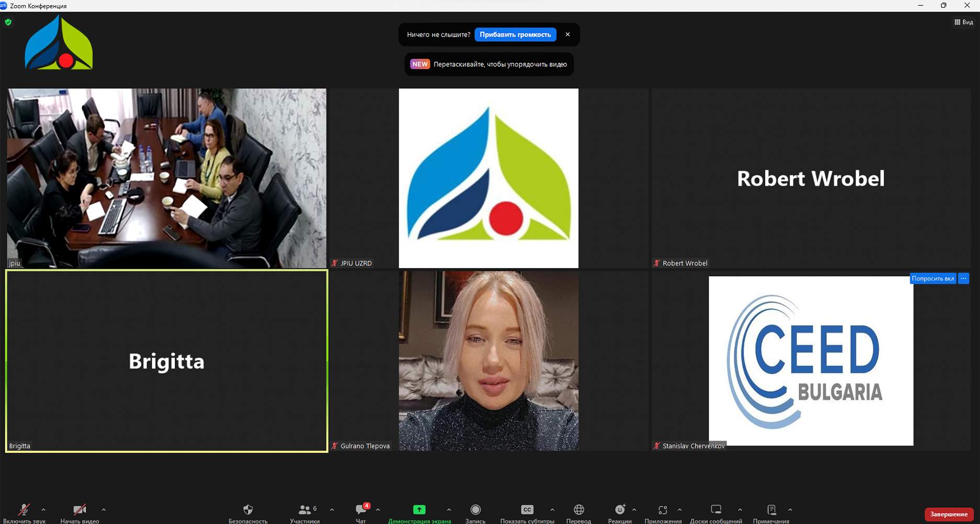Toggle captions with Показать субтитры
Viewport: 980px width, 524px height.
point(527,510)
